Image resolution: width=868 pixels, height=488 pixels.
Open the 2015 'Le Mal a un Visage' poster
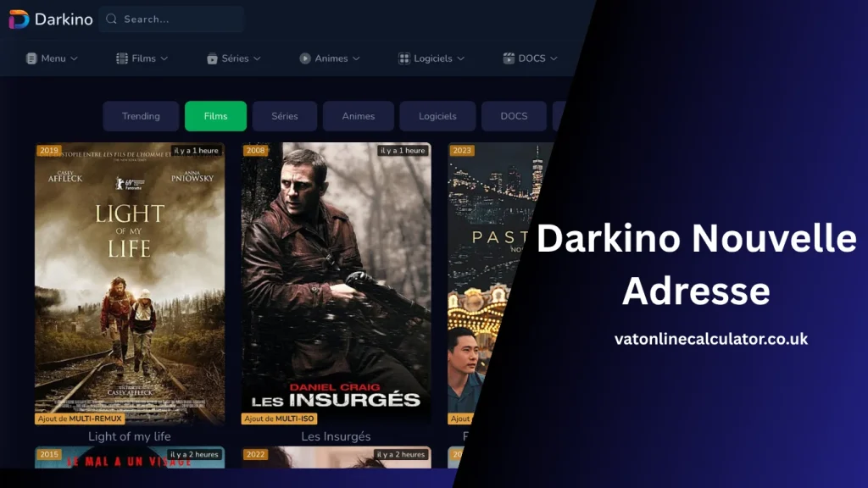[130, 457]
